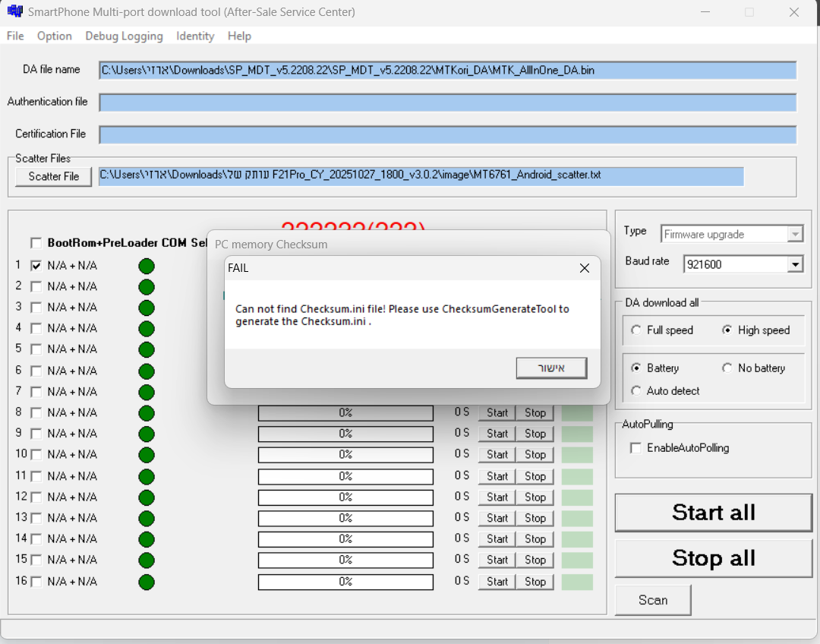Click the green status circle for port 8
This screenshot has height=644, width=820.
(147, 413)
